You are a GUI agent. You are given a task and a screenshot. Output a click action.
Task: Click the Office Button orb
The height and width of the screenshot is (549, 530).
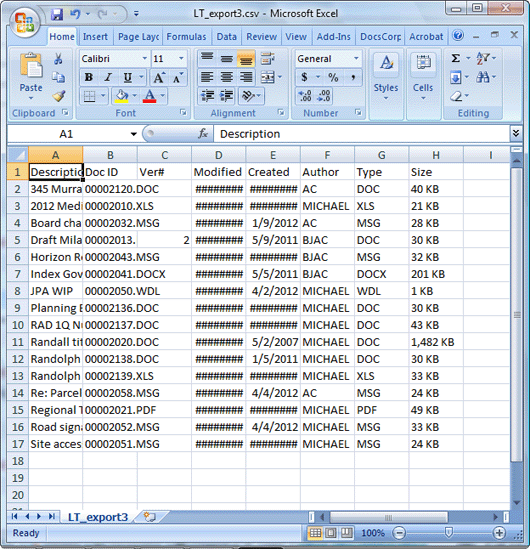pos(24,22)
